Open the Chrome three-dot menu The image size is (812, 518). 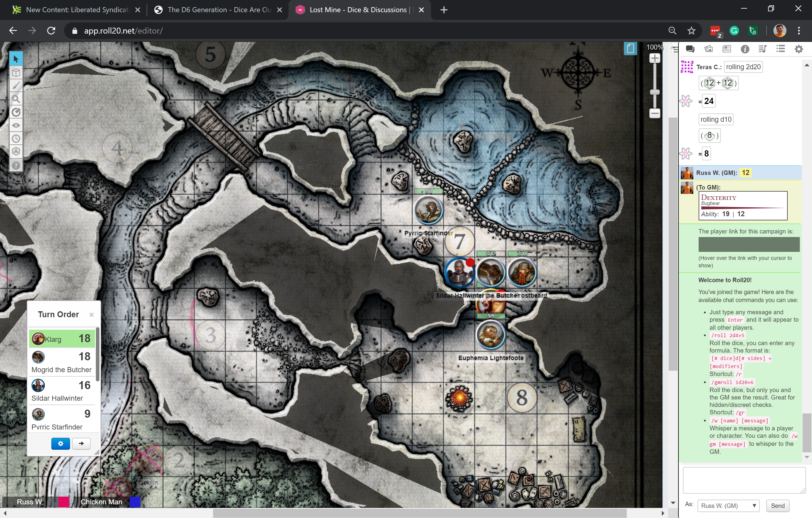[799, 31]
